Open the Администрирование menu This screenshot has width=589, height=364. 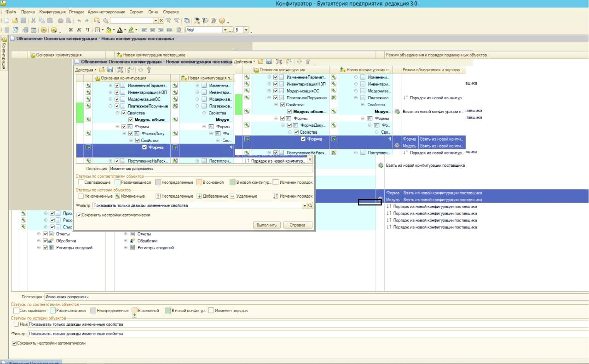(106, 11)
